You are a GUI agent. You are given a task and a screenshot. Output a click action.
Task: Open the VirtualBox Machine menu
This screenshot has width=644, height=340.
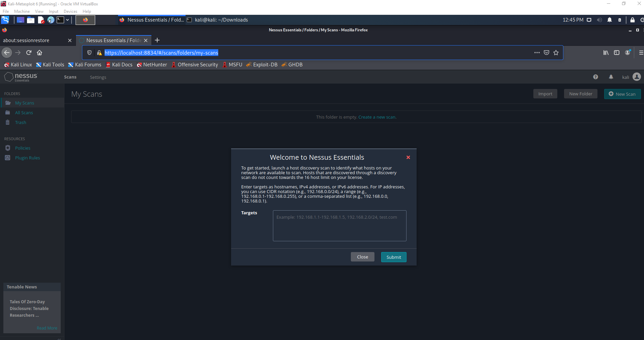click(22, 11)
